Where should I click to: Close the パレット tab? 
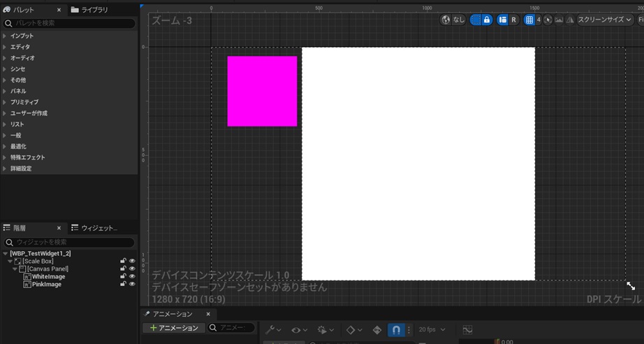pos(59,10)
